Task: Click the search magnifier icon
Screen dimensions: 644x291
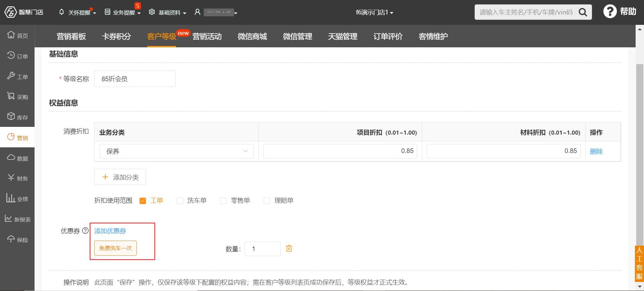Action: (x=583, y=12)
